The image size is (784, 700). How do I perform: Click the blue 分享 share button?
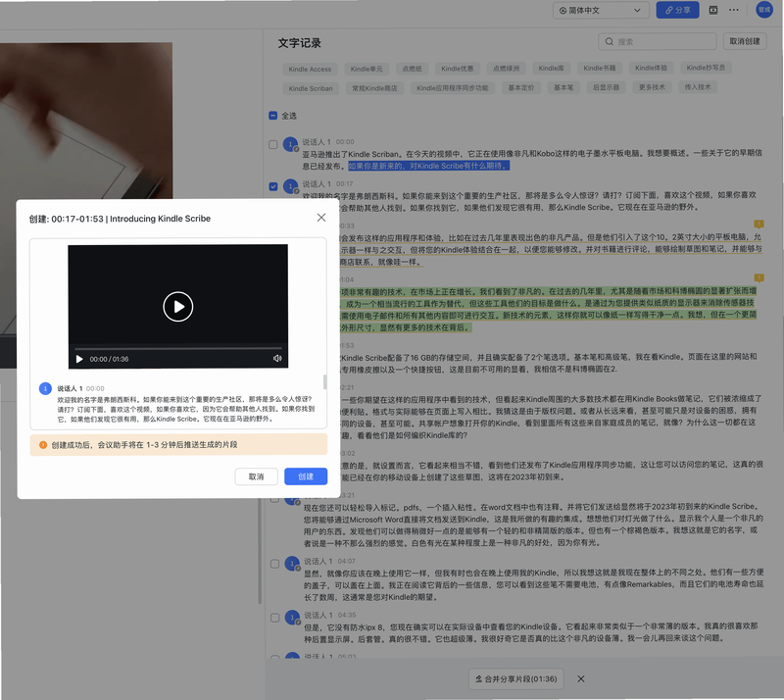pos(677,11)
